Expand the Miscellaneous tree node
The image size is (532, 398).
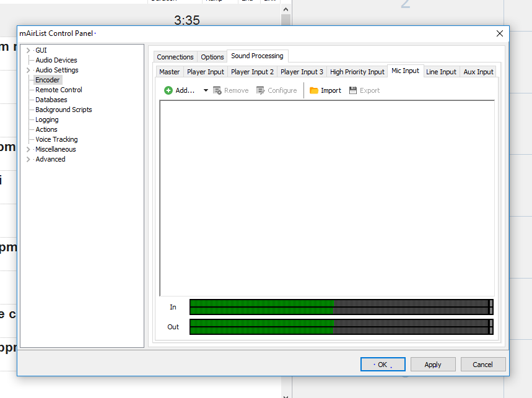28,150
